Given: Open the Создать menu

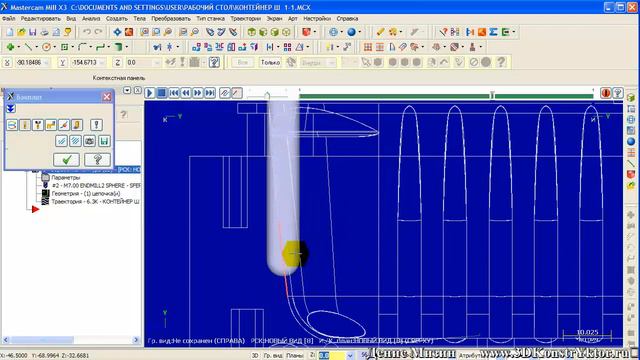Looking at the screenshot, I should click(x=117, y=19).
